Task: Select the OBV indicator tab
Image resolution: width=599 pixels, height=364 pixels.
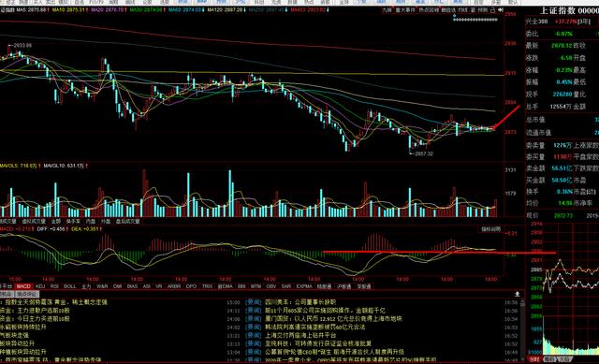Action: (271, 286)
